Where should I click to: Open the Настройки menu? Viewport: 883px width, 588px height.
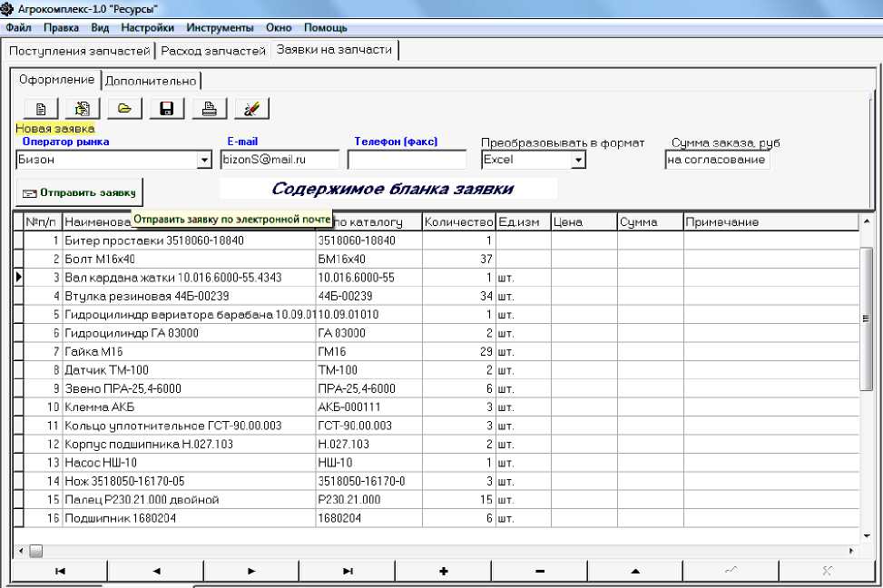click(147, 28)
